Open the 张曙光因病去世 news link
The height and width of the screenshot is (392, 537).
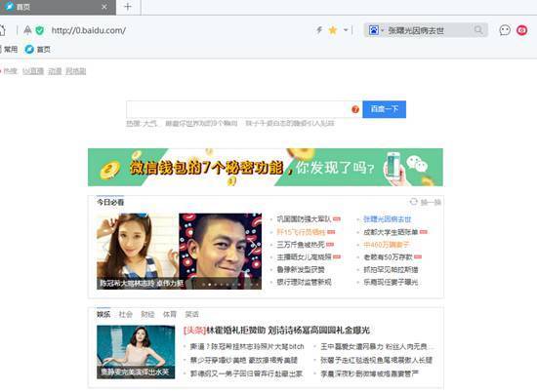[387, 219]
